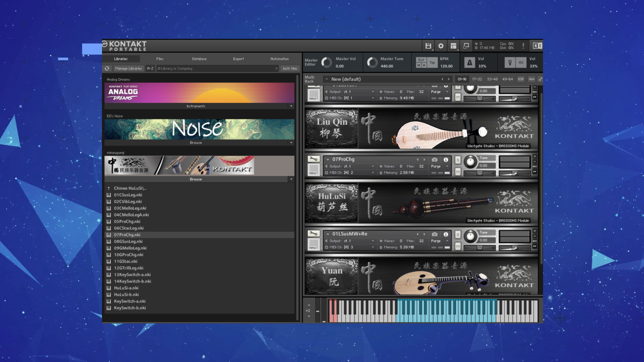Switch to the Expert tab
Screen dimensions: 644x362
click(238, 59)
